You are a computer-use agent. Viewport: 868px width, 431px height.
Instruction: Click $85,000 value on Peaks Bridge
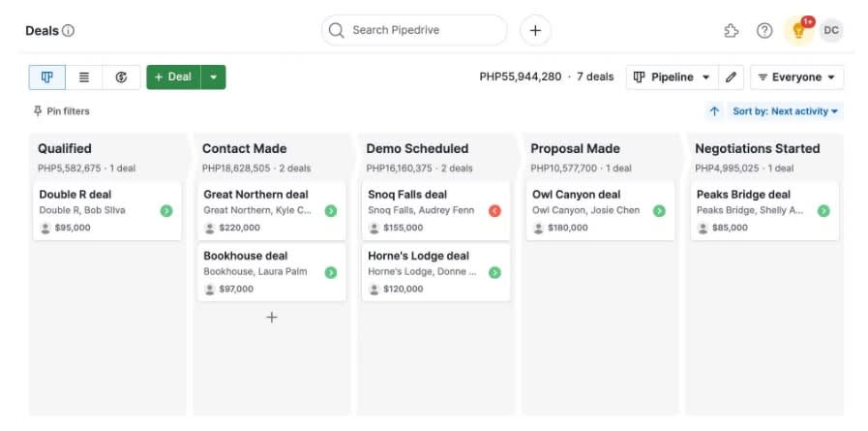pyautogui.click(x=730, y=228)
